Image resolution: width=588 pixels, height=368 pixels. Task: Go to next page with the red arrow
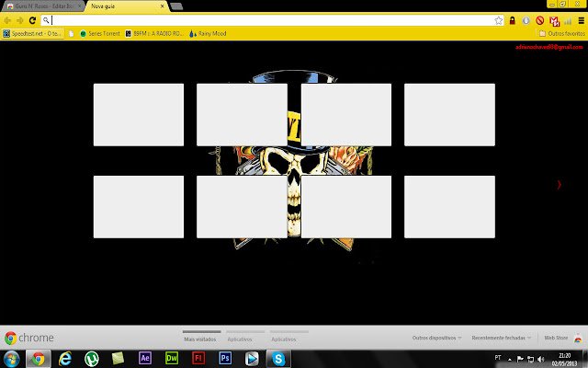tap(560, 184)
